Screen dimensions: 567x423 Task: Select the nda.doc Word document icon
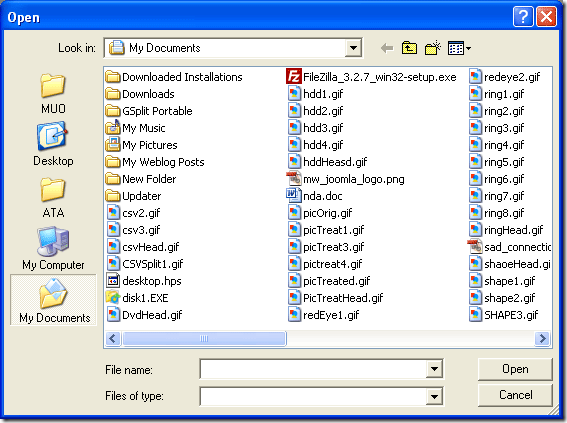pyautogui.click(x=294, y=196)
